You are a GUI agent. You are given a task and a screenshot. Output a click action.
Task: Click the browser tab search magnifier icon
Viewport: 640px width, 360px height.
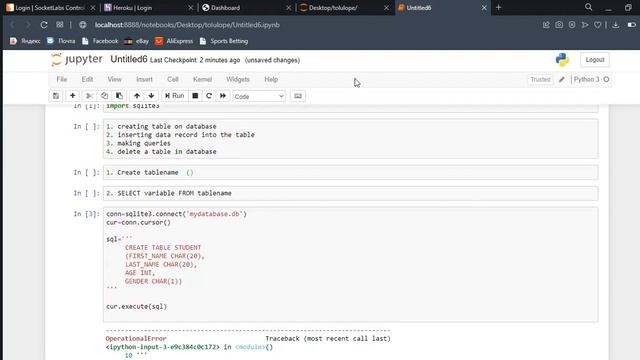(588, 7)
